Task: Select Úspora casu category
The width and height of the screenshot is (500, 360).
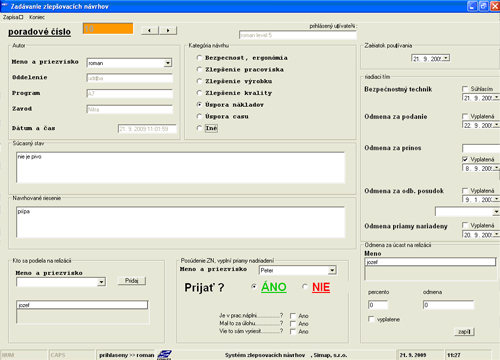Action: point(199,116)
